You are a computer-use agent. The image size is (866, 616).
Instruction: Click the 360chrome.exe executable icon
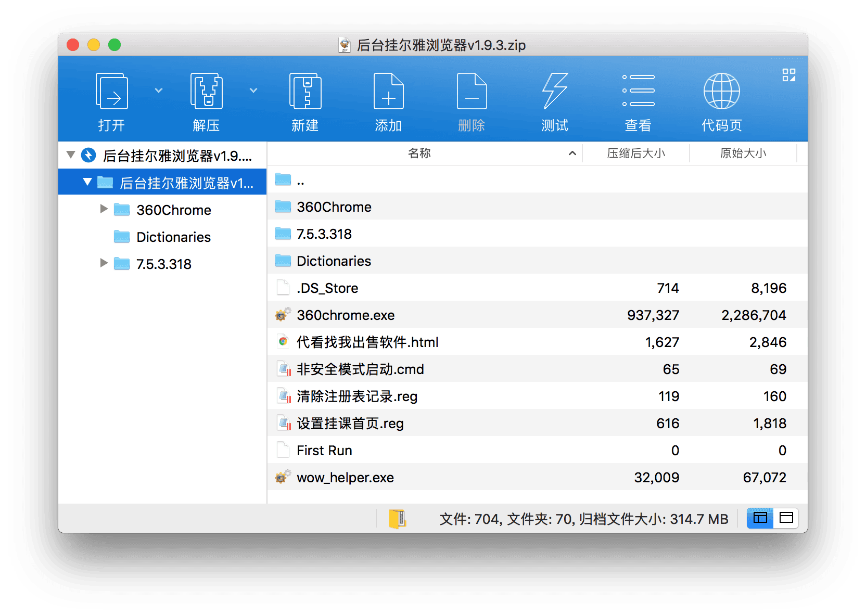point(283,314)
